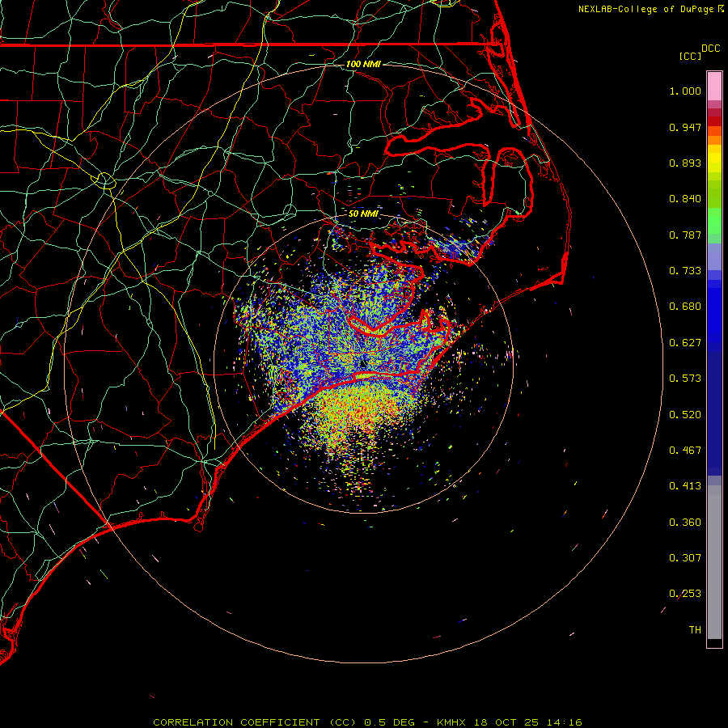Pick the red swatch above 0.947
The height and width of the screenshot is (728, 728).
[x=714, y=121]
